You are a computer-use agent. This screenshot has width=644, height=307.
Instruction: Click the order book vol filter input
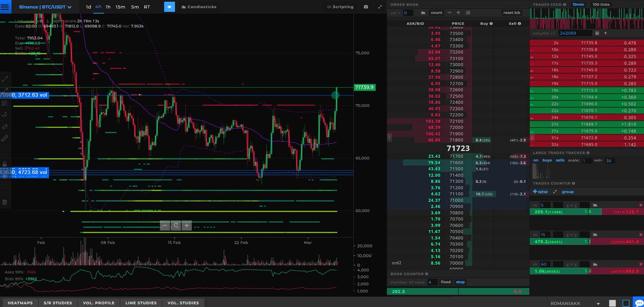(x=408, y=12)
